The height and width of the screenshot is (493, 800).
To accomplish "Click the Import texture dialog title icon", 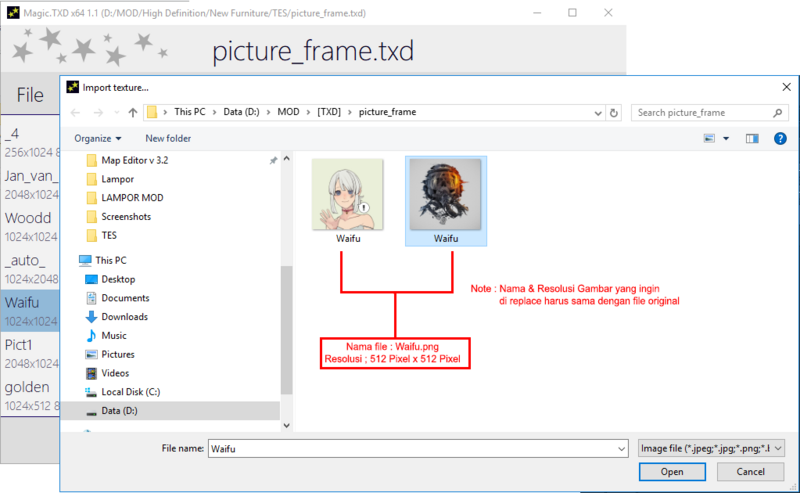I will click(x=73, y=87).
